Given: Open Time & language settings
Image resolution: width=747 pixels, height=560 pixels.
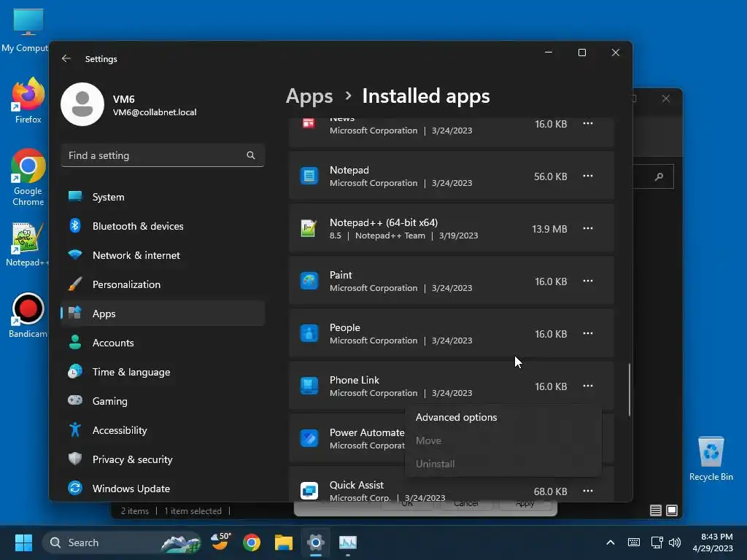Looking at the screenshot, I should tap(163, 372).
